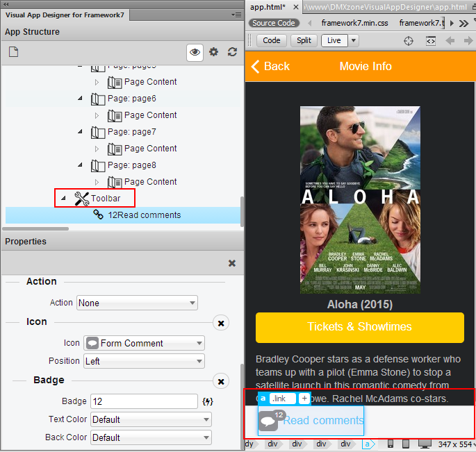Click the refresh App Structure icon

coord(232,52)
